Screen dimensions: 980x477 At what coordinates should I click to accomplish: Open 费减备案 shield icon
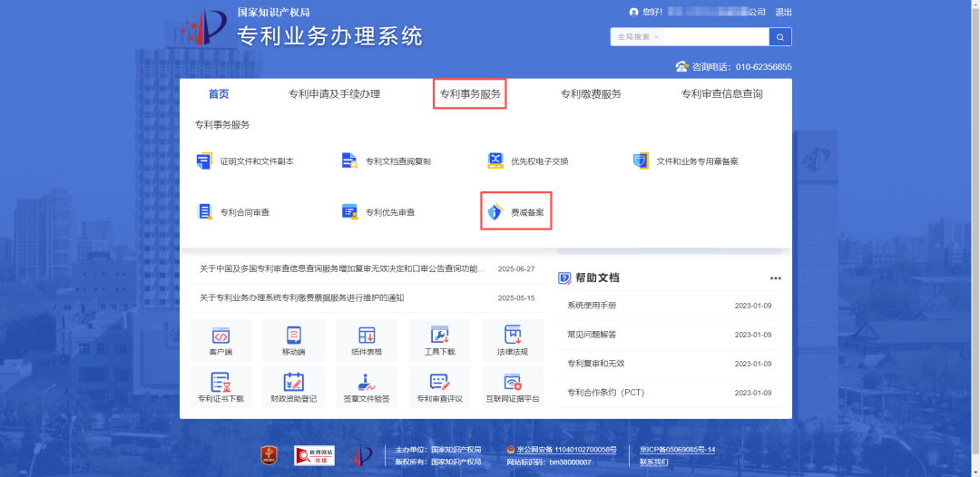click(495, 212)
